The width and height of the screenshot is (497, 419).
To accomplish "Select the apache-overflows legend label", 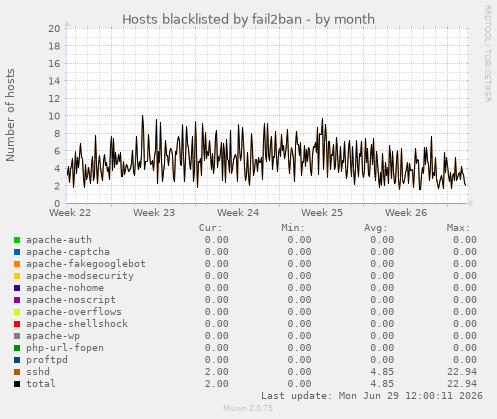I will (74, 312).
